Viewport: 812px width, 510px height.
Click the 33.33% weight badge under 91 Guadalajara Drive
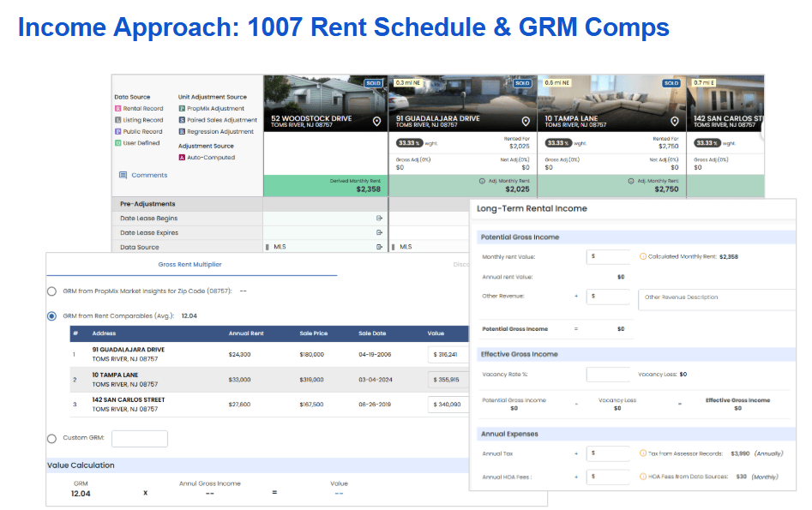[409, 143]
